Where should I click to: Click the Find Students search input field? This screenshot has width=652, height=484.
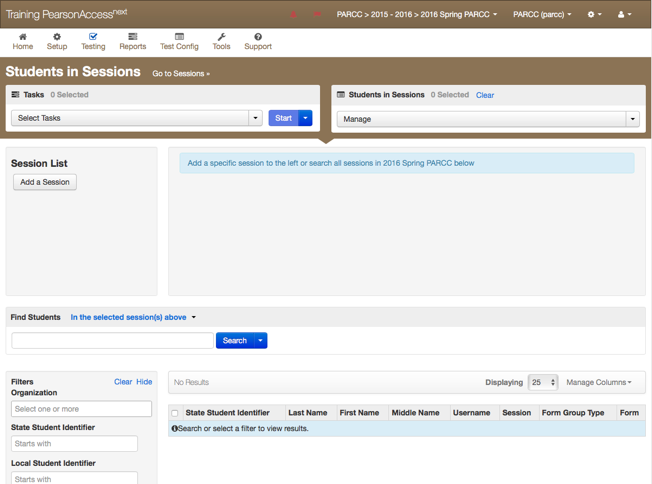pos(112,340)
